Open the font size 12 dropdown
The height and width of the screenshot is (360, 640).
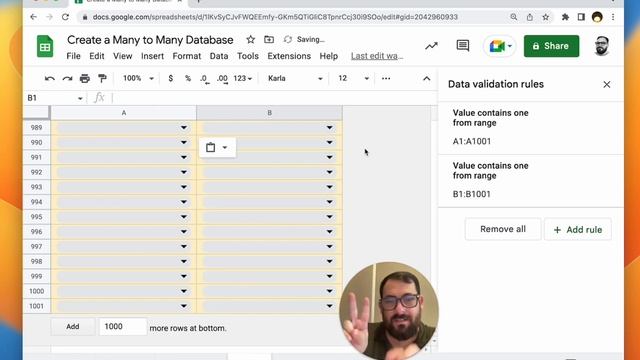[x=353, y=78]
